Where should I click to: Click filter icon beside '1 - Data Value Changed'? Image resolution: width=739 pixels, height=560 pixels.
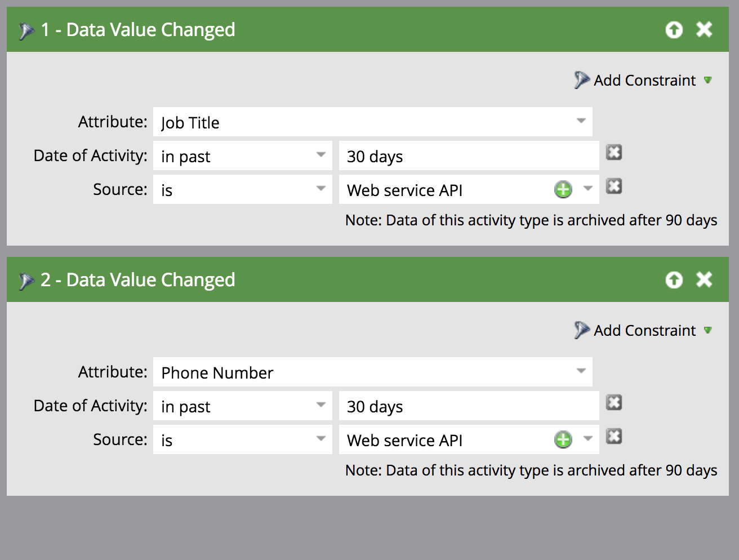pos(26,30)
